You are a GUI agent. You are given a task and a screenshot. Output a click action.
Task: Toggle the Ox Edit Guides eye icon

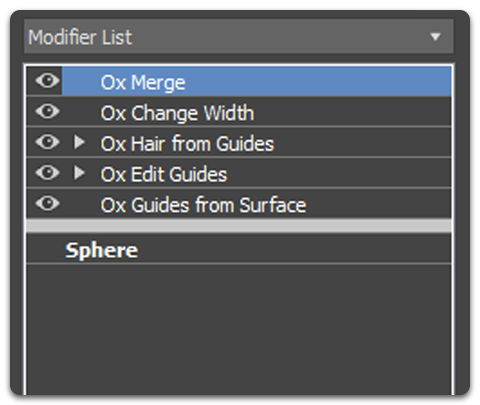[x=47, y=173]
